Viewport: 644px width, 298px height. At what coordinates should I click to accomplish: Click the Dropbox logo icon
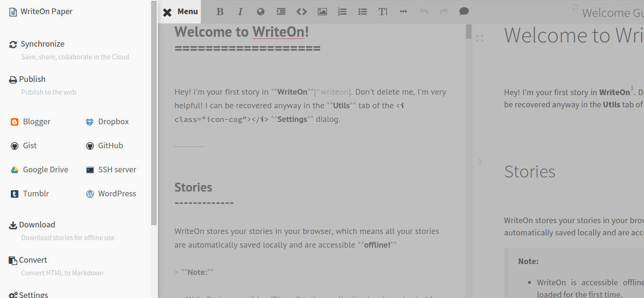coord(90,122)
